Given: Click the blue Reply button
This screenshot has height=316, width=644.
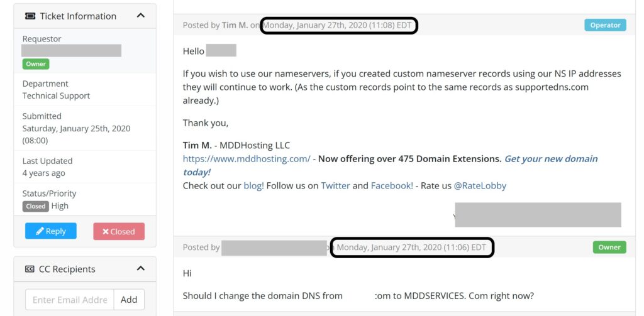Looking at the screenshot, I should [x=50, y=231].
